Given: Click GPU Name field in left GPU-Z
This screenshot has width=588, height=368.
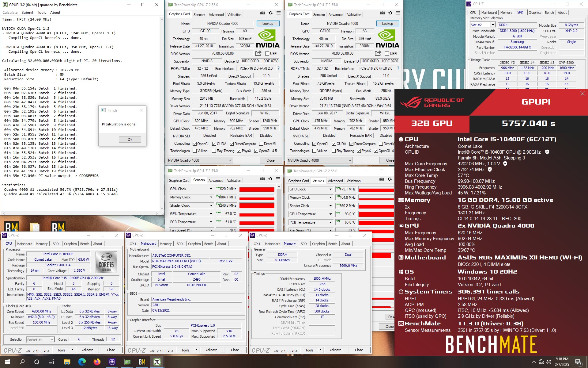Looking at the screenshot, I should coord(223,24).
